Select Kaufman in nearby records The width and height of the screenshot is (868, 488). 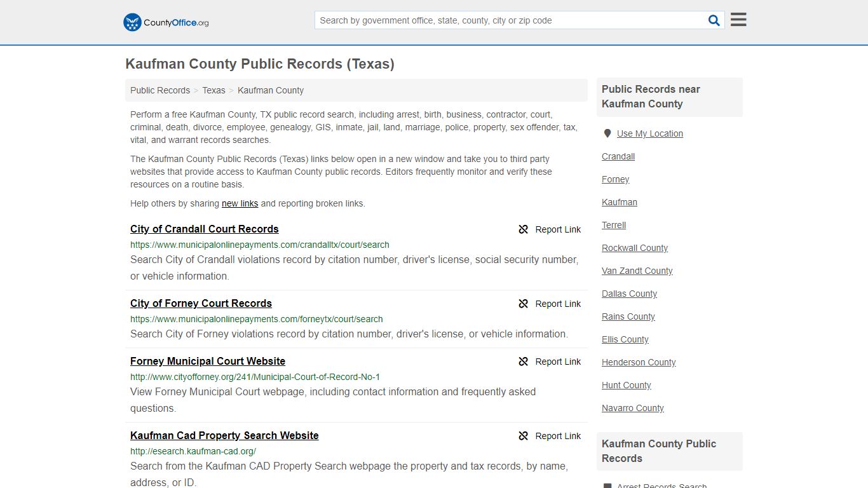620,202
